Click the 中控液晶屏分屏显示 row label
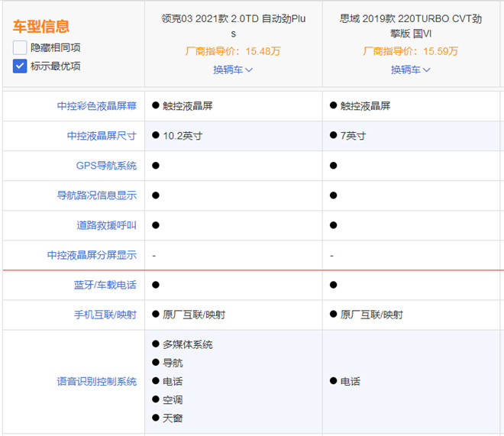Viewport: 504px width, 436px height. point(92,255)
